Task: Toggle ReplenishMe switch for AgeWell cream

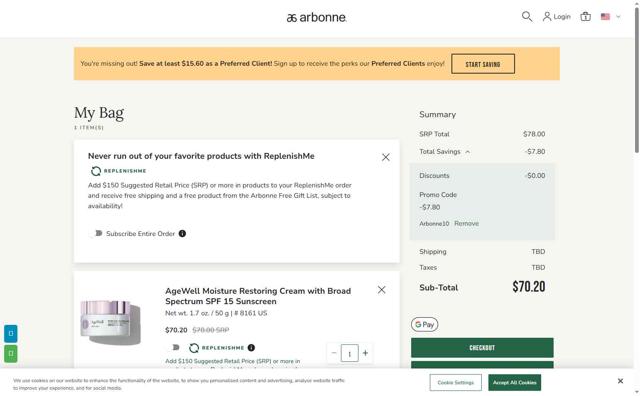Action: coord(174,347)
